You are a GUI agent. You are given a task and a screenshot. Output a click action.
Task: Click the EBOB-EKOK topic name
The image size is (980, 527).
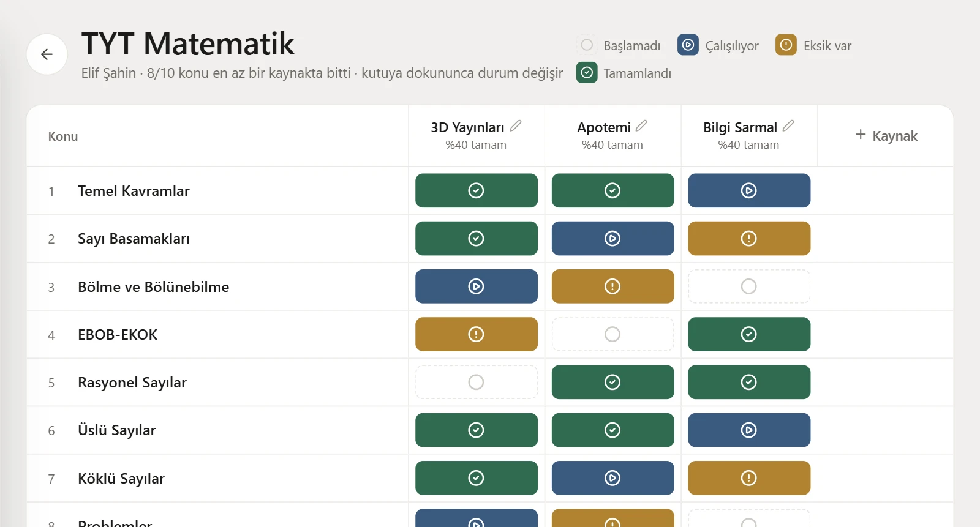118,335
